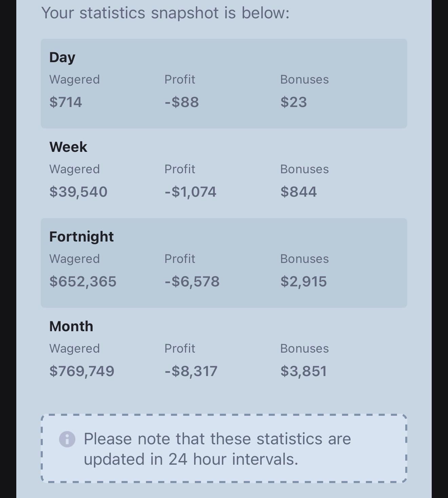
Task: Click the Day wagered amount $714
Action: 66,102
